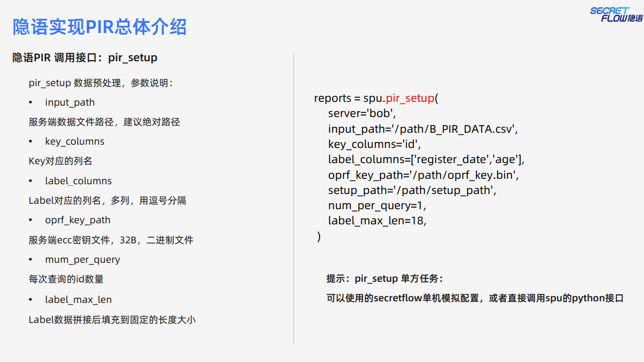The height and width of the screenshot is (362, 644).
Task: Click the red pir_setup text in code
Action: [x=410, y=99]
